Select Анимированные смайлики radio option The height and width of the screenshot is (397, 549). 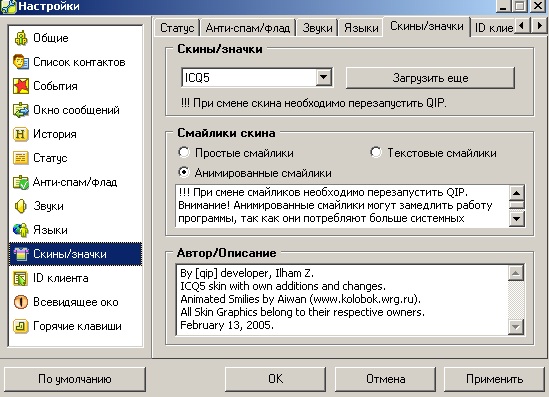point(183,172)
